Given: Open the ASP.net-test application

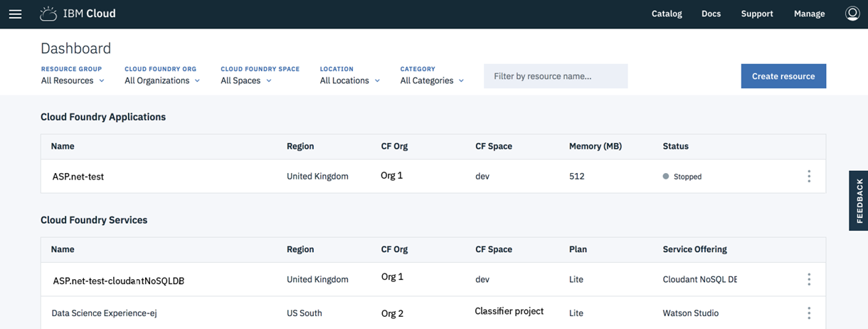Looking at the screenshot, I should click(78, 177).
